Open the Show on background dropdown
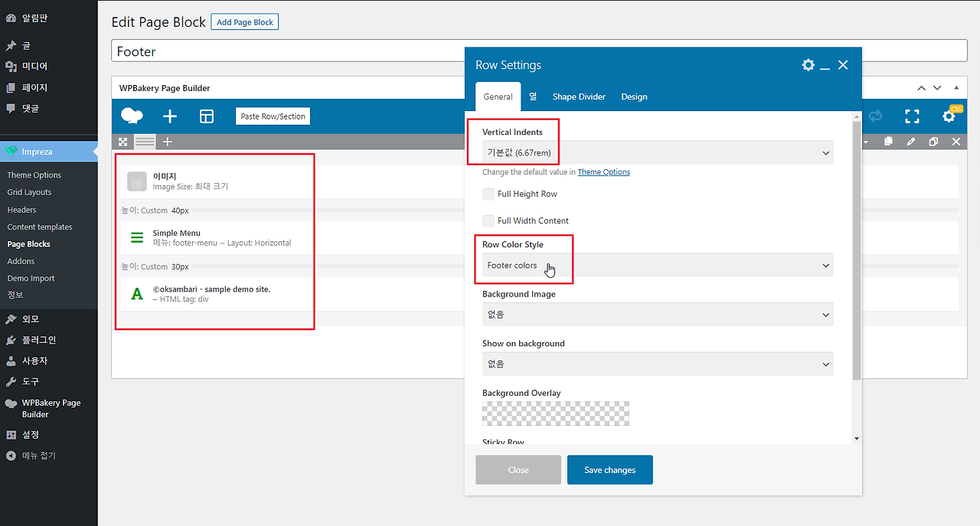Viewport: 980px width, 526px height. click(x=658, y=364)
